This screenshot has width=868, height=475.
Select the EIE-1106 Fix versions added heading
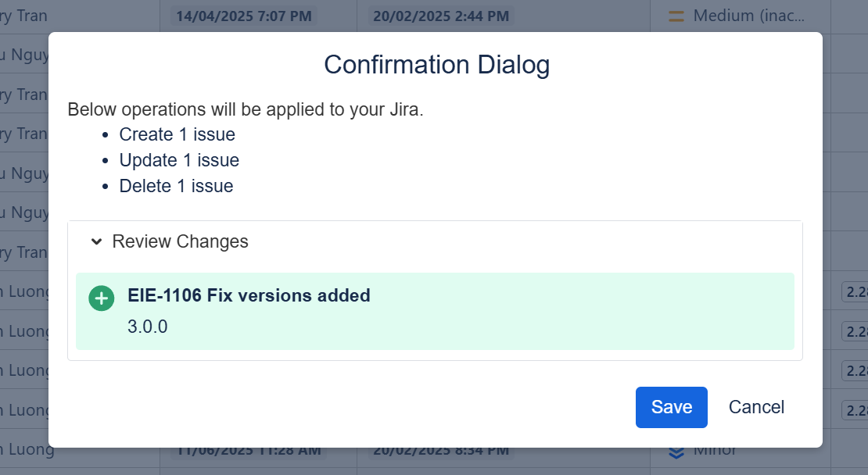tap(249, 295)
